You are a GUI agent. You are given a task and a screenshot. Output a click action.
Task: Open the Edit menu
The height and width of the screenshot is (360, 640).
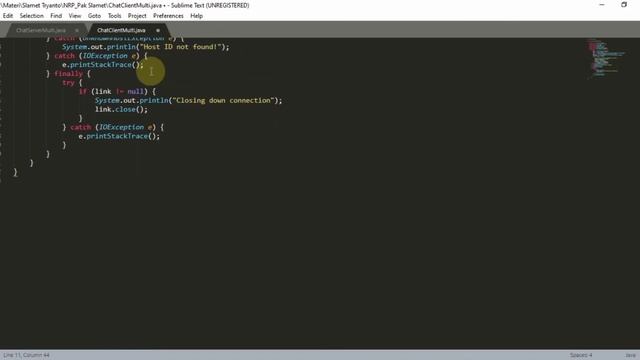click(8, 16)
